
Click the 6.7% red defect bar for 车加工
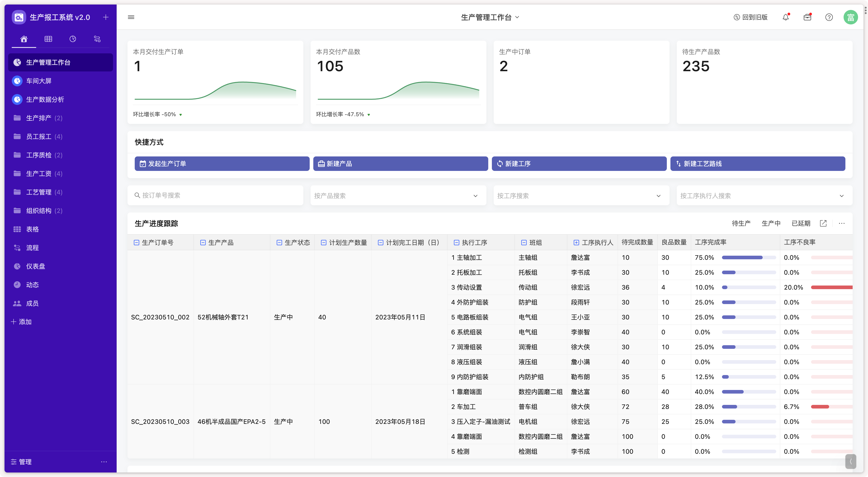820,406
